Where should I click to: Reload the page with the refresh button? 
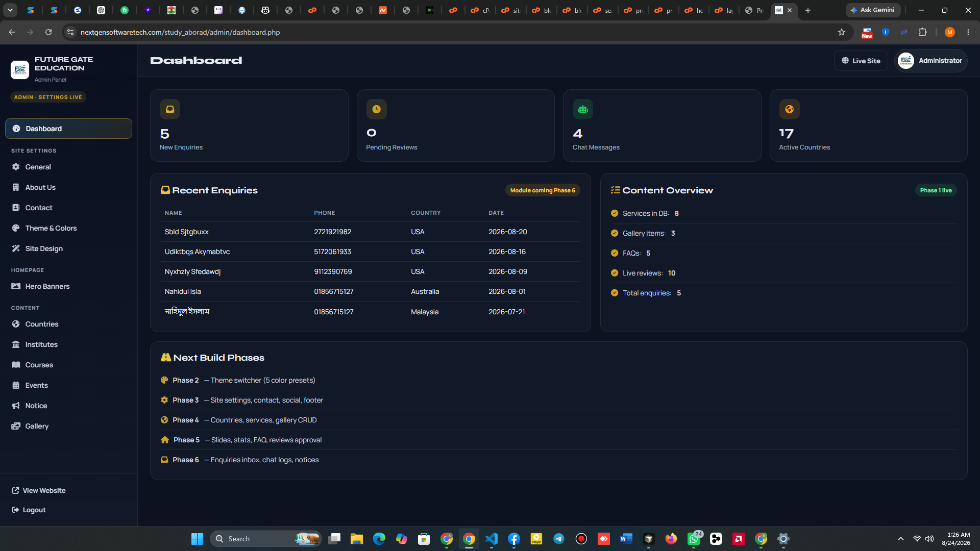(x=48, y=32)
